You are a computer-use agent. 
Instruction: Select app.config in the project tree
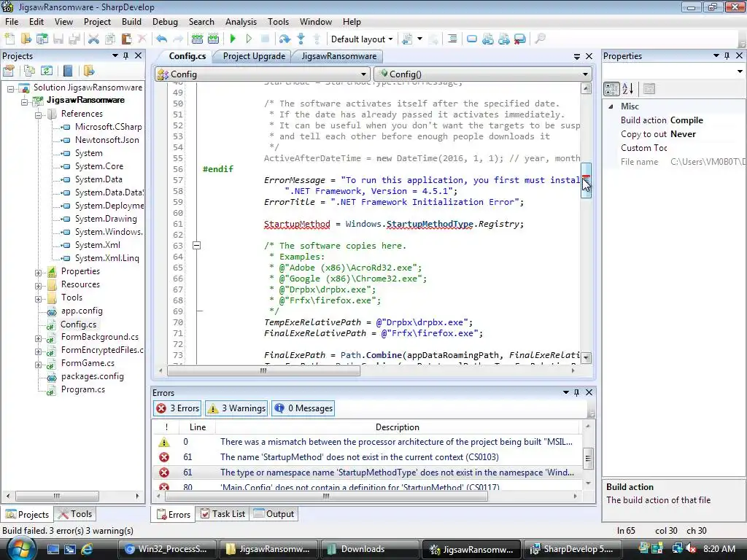click(x=82, y=311)
